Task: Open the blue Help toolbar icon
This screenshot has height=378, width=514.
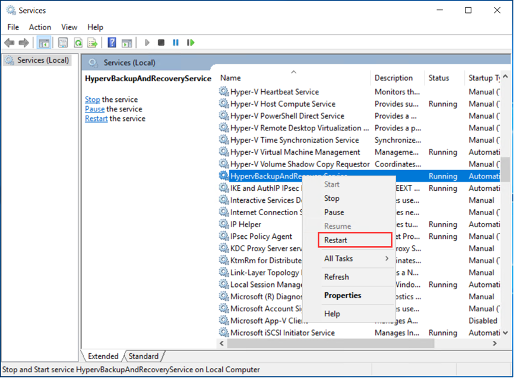Action: 112,42
